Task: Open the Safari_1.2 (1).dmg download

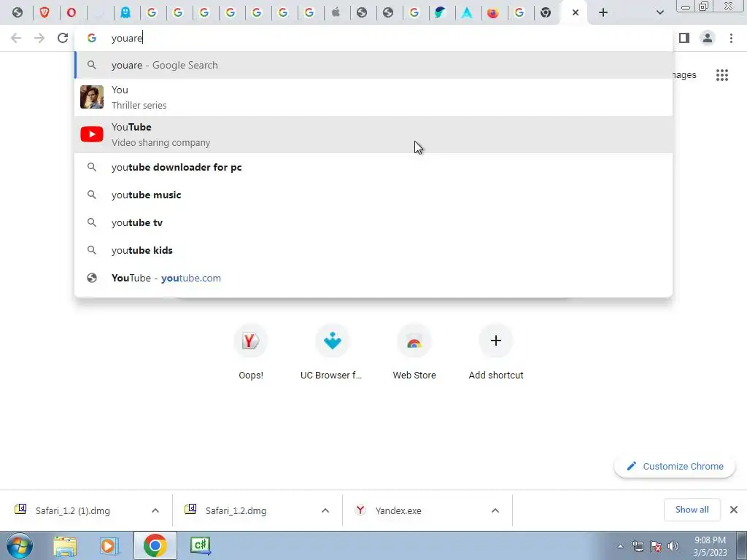Action: click(x=72, y=510)
